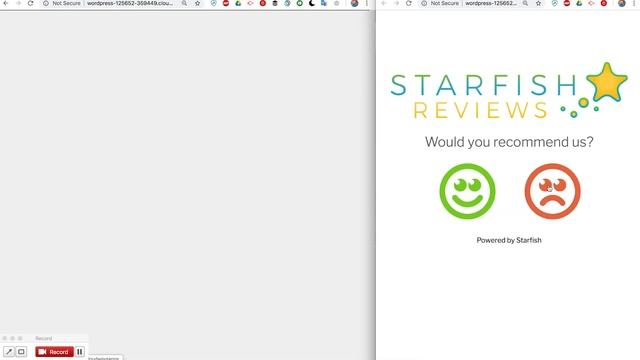Click the left window's Not Secure indicator
Screen dimensions: 640x360
click(x=62, y=3)
